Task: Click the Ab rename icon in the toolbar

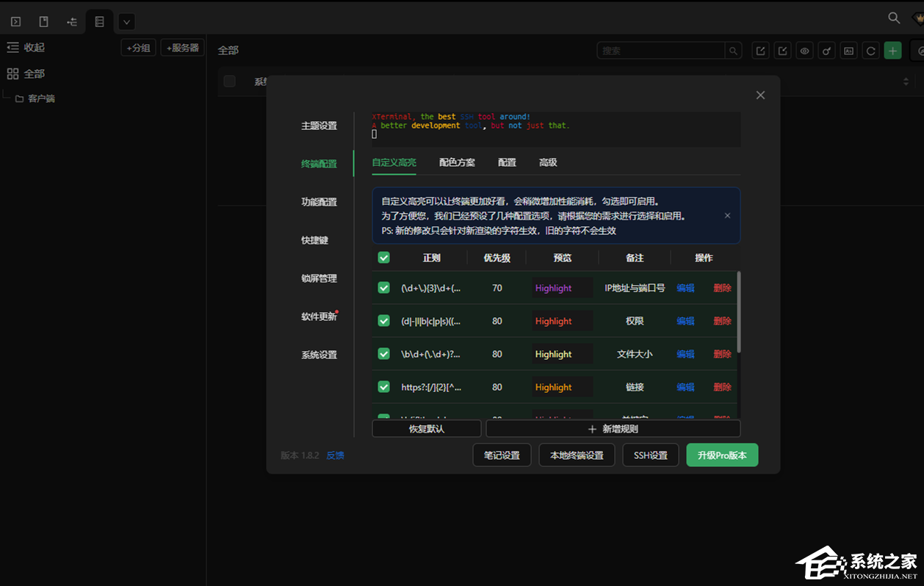Action: click(x=849, y=51)
